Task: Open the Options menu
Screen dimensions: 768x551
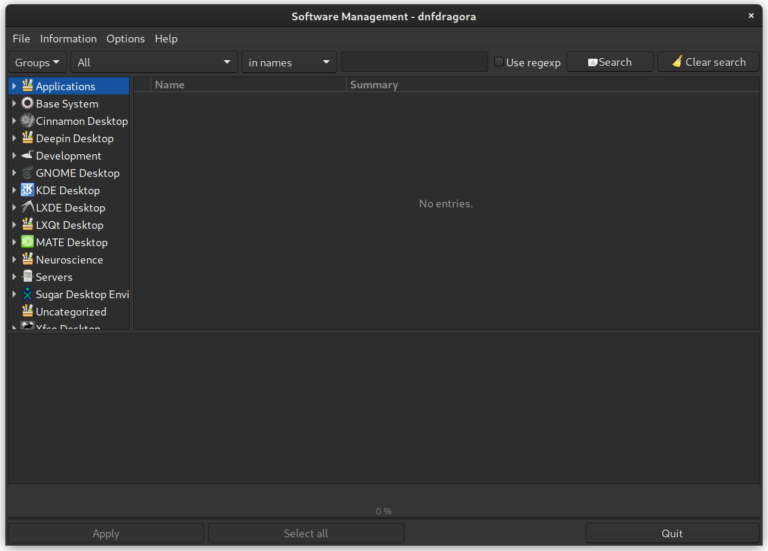Action: pyautogui.click(x=125, y=39)
